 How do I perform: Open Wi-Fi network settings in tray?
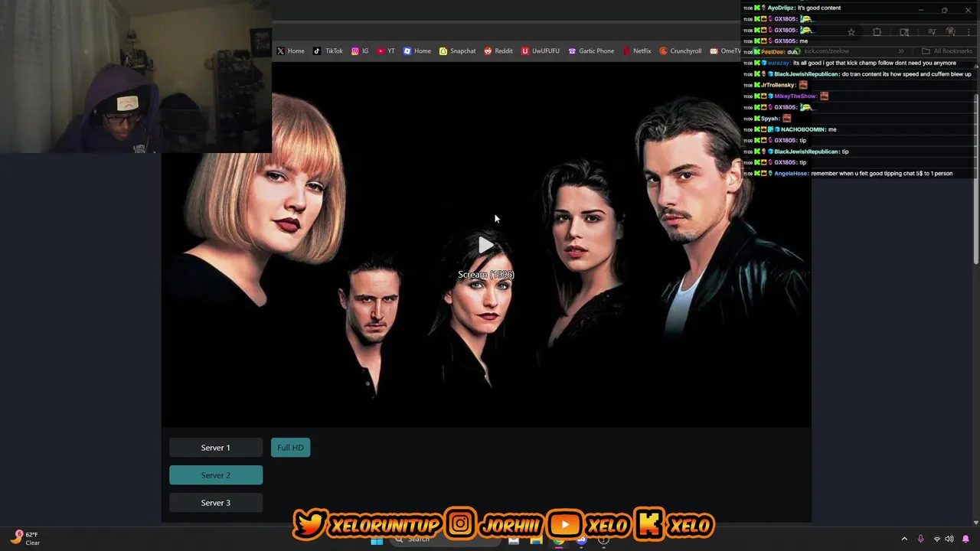[936, 539]
